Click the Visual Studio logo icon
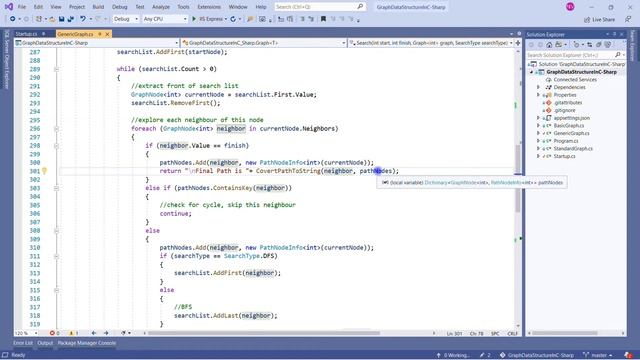 coord(9,7)
